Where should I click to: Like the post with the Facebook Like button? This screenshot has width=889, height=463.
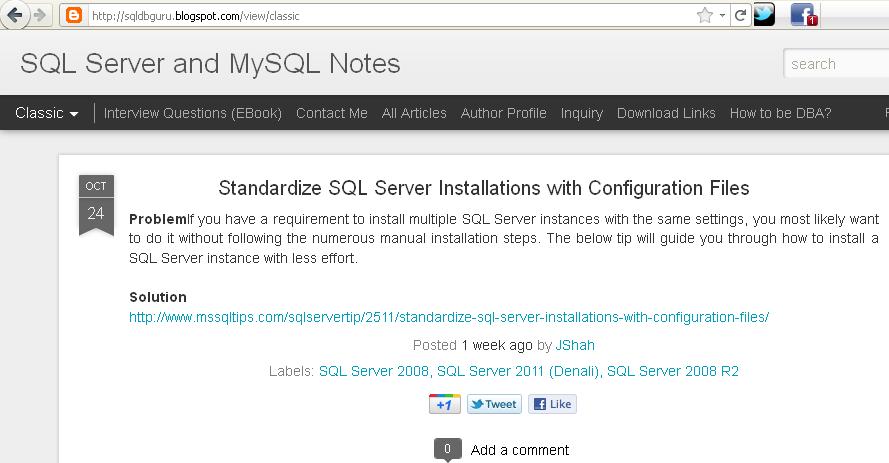coord(552,404)
